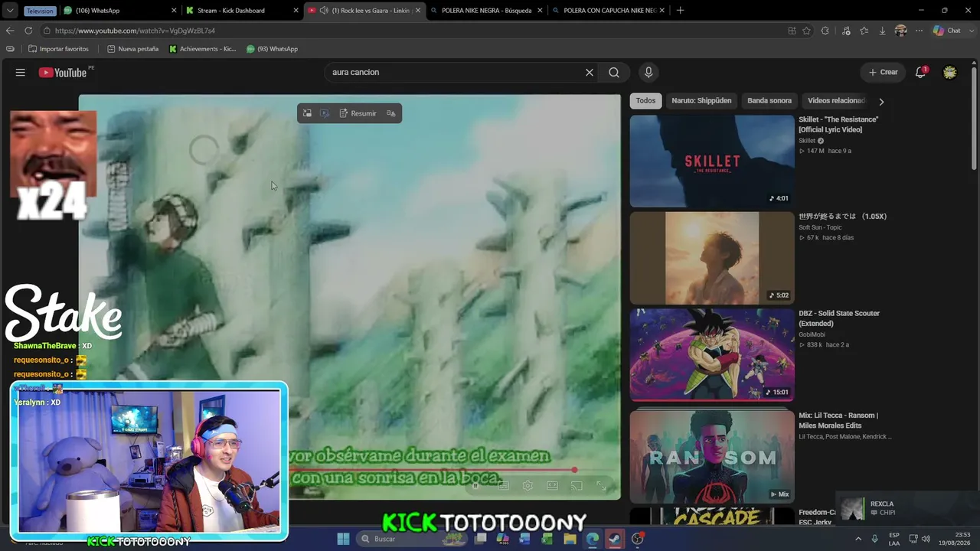This screenshot has height=551, width=980.
Task: Open the GobiMobi channel link
Action: (813, 334)
